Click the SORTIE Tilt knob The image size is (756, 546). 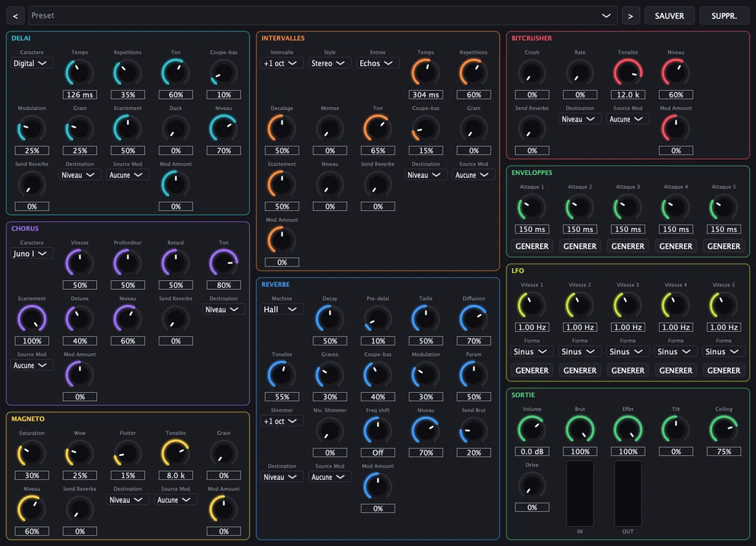(x=676, y=430)
